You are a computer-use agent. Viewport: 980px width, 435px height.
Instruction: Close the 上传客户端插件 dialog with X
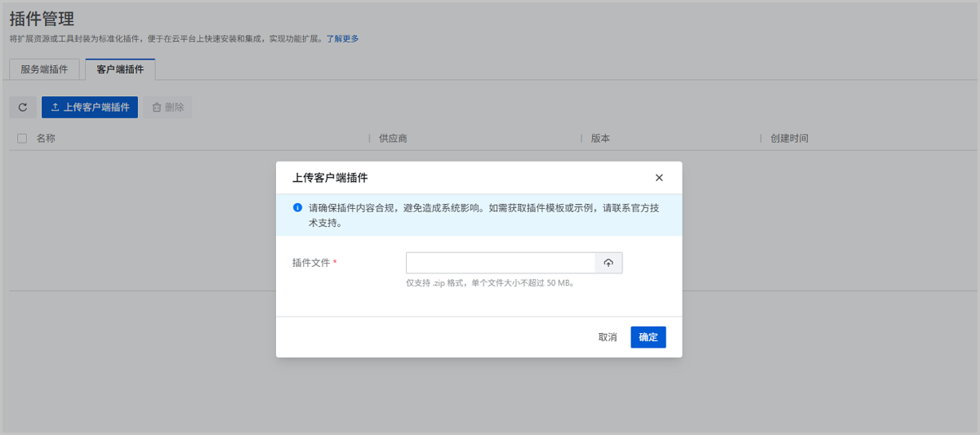[x=659, y=178]
